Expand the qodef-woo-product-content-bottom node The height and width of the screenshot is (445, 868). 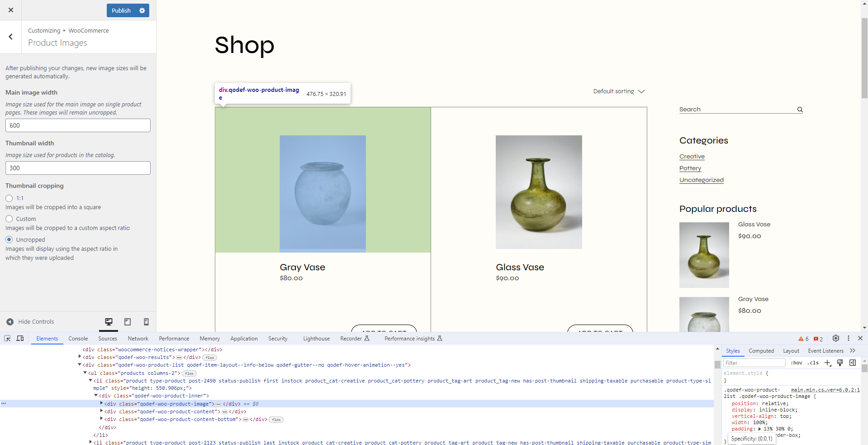click(x=101, y=419)
